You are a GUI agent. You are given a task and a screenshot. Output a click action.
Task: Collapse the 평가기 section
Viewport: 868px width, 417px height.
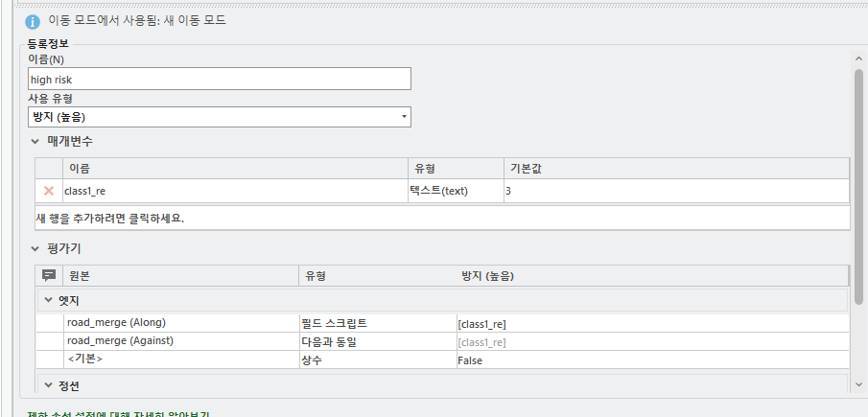[x=35, y=248]
